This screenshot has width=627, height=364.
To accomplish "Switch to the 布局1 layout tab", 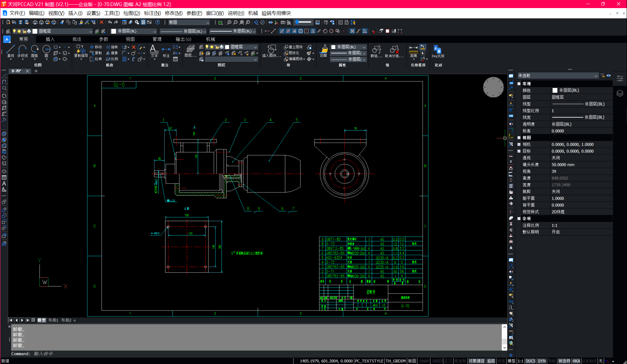I will pos(53,320).
